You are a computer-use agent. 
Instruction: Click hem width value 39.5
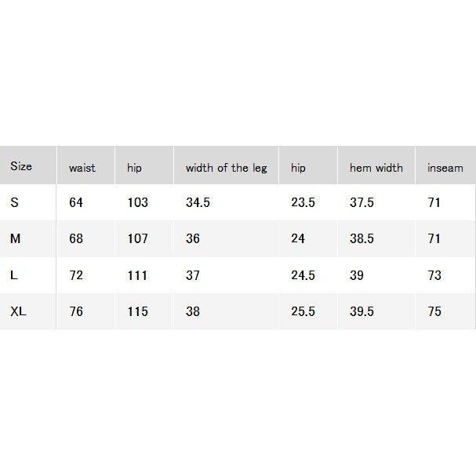point(362,311)
